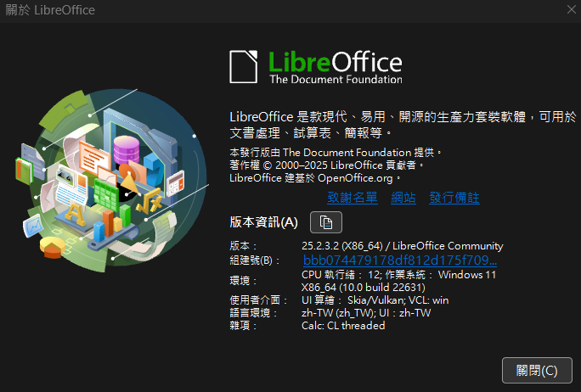Image resolution: width=581 pixels, height=392 pixels.
Task: Open the 發行備註 release notes link
Action: click(454, 198)
